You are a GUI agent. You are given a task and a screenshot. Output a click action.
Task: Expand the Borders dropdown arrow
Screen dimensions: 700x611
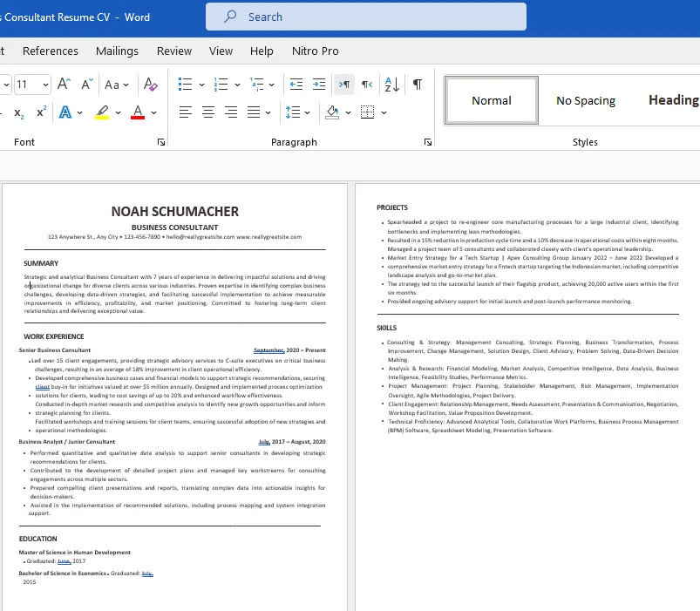point(385,112)
